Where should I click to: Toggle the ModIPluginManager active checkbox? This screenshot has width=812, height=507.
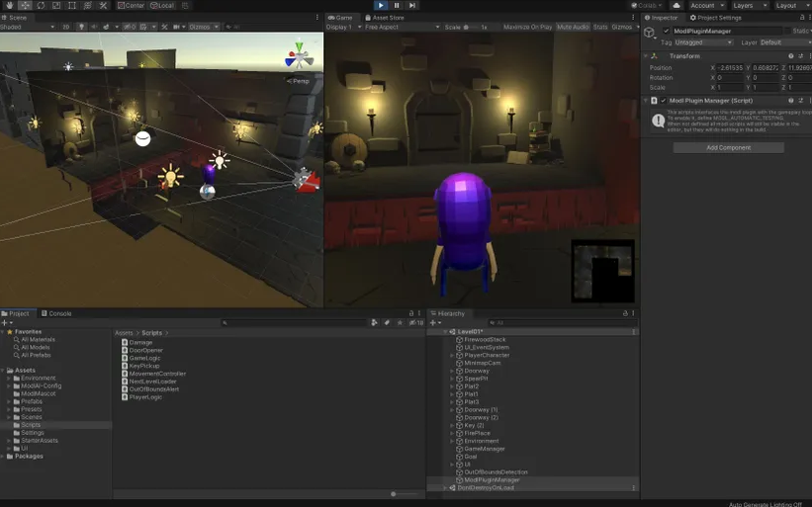click(666, 31)
